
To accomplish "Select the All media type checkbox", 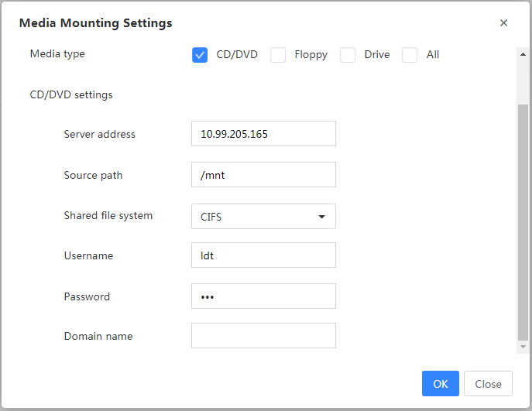I will pos(410,55).
